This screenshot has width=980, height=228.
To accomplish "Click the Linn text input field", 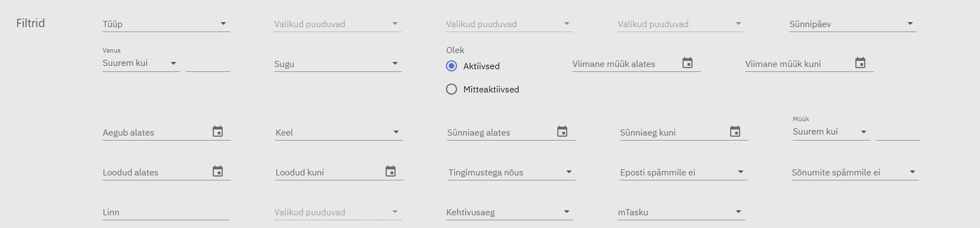I will (x=166, y=212).
